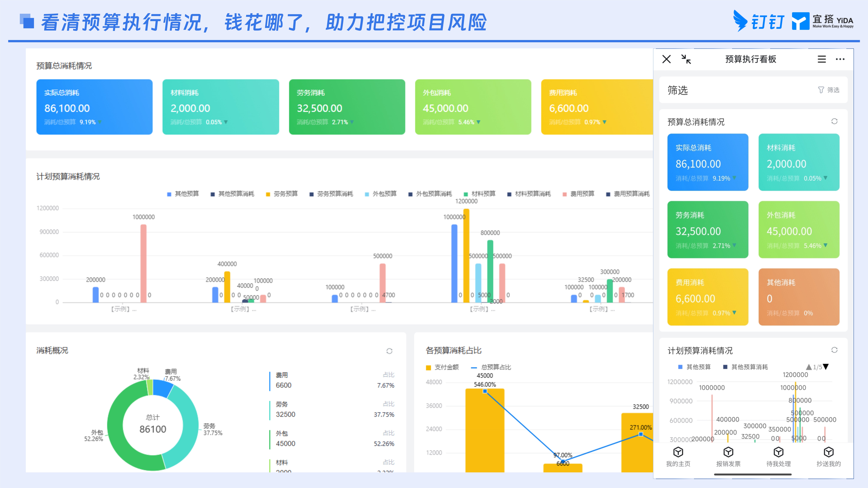Hide the 外包预算 series via its legend
Image resolution: width=868 pixels, height=488 pixels.
pos(381,194)
